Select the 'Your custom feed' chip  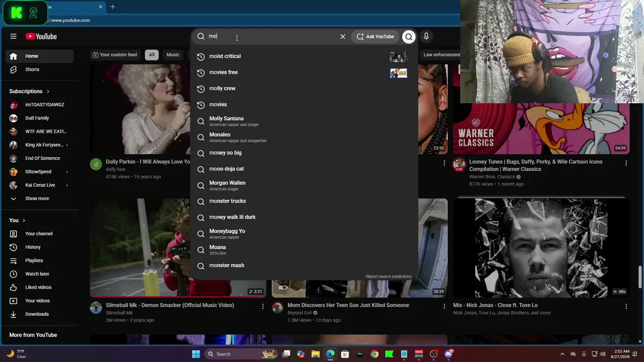tap(115, 55)
